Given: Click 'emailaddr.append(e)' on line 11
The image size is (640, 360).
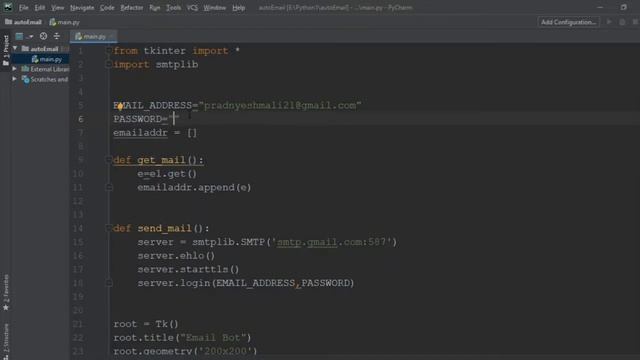Looking at the screenshot, I should pos(194,187).
